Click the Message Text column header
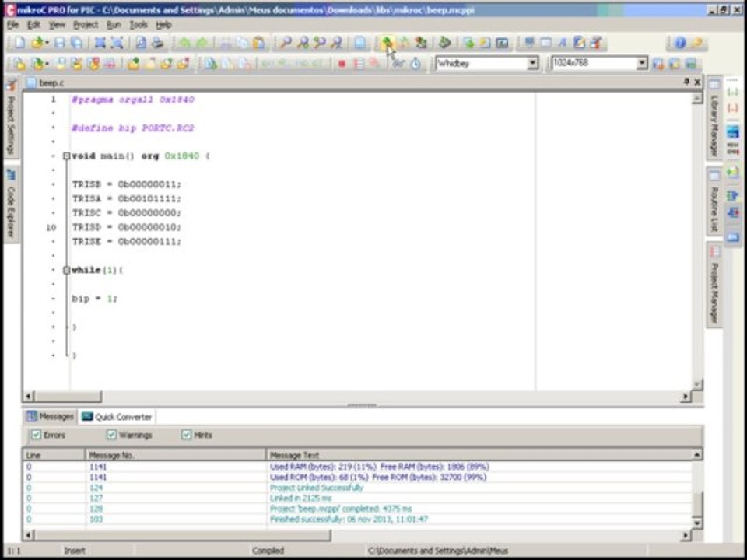 pos(479,455)
